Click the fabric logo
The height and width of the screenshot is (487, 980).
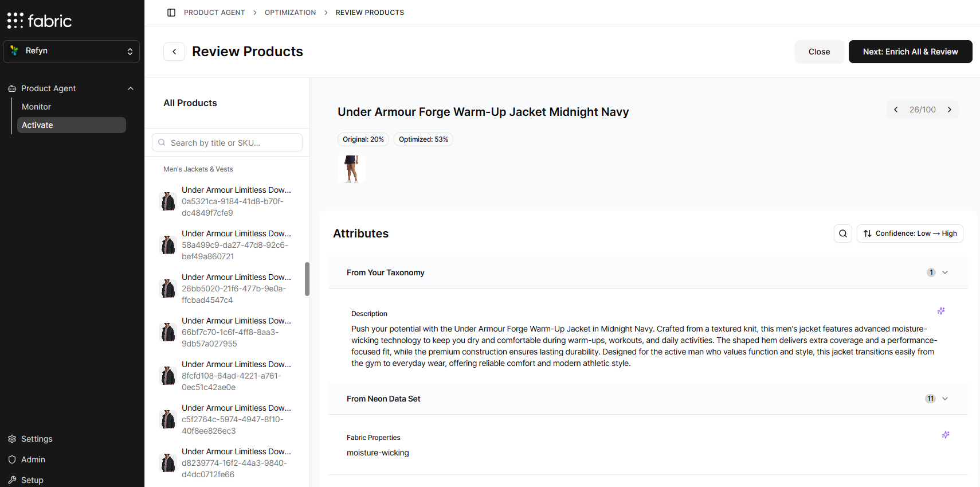point(40,21)
